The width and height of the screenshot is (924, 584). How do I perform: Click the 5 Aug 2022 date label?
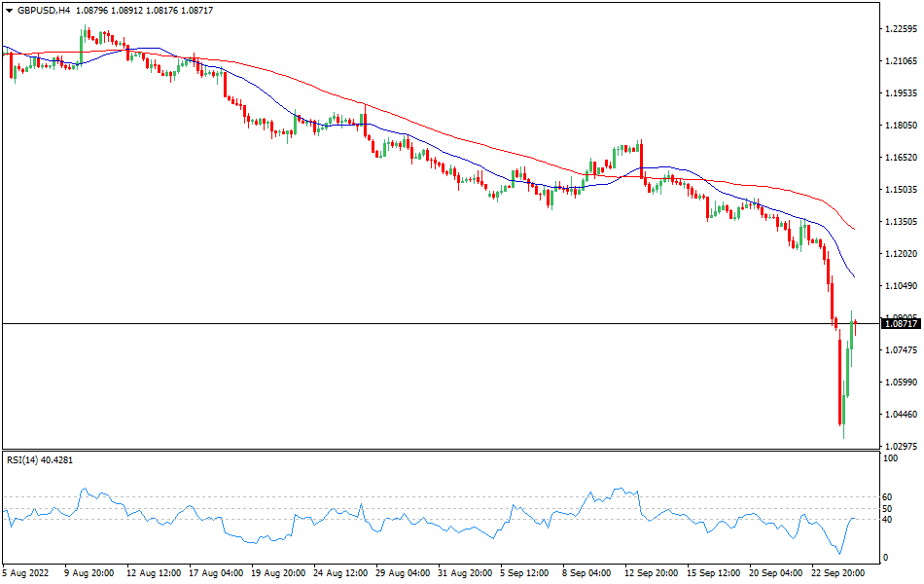click(28, 572)
